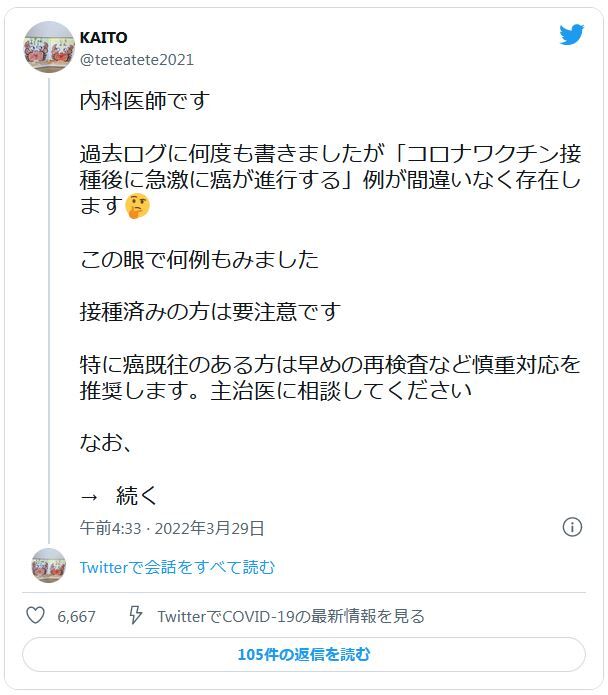Click the line この眼で何例もみました

tap(199, 259)
